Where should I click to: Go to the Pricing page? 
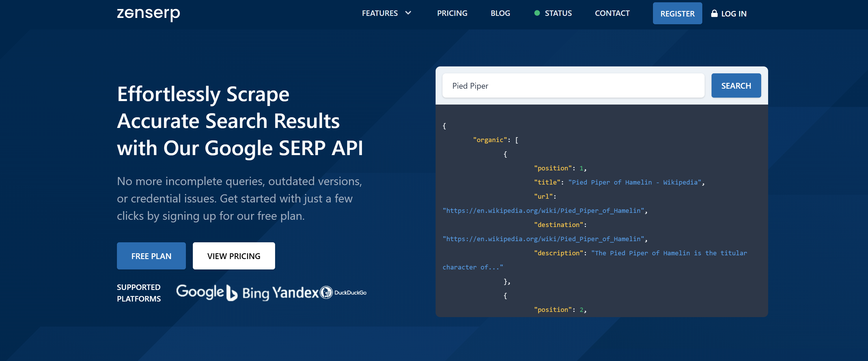point(452,13)
